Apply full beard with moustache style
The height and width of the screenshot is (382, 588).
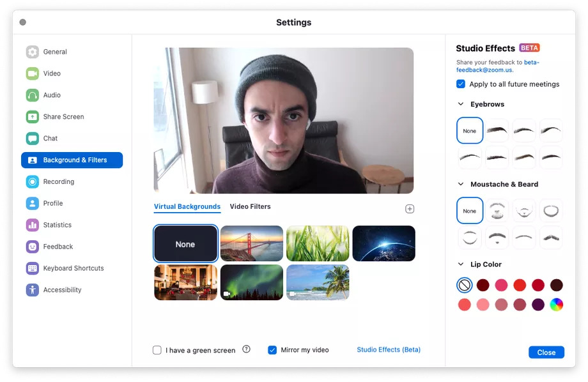click(x=497, y=211)
